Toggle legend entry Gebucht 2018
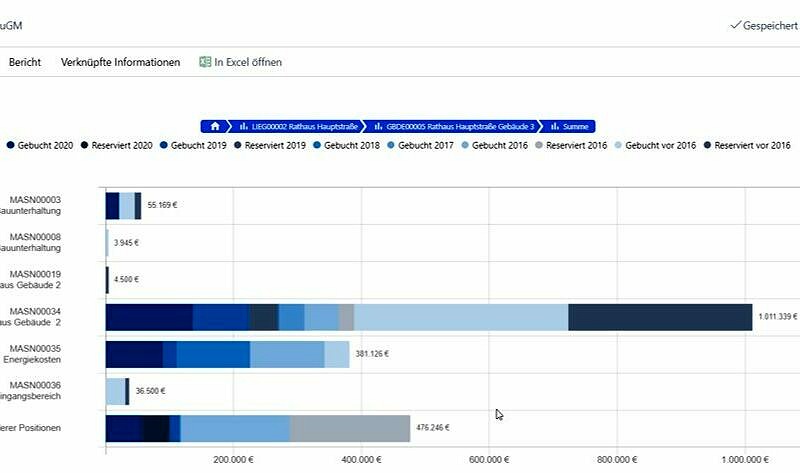The image size is (800, 473). [346, 145]
